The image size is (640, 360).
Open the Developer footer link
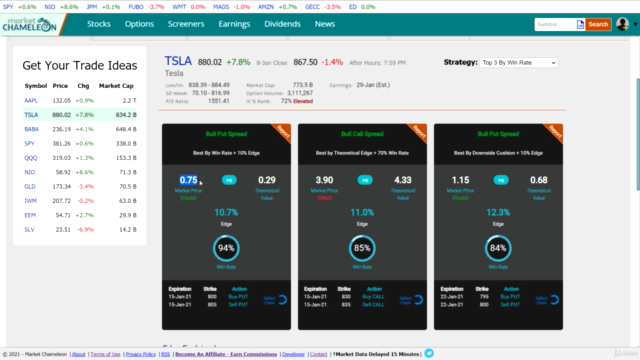293,354
